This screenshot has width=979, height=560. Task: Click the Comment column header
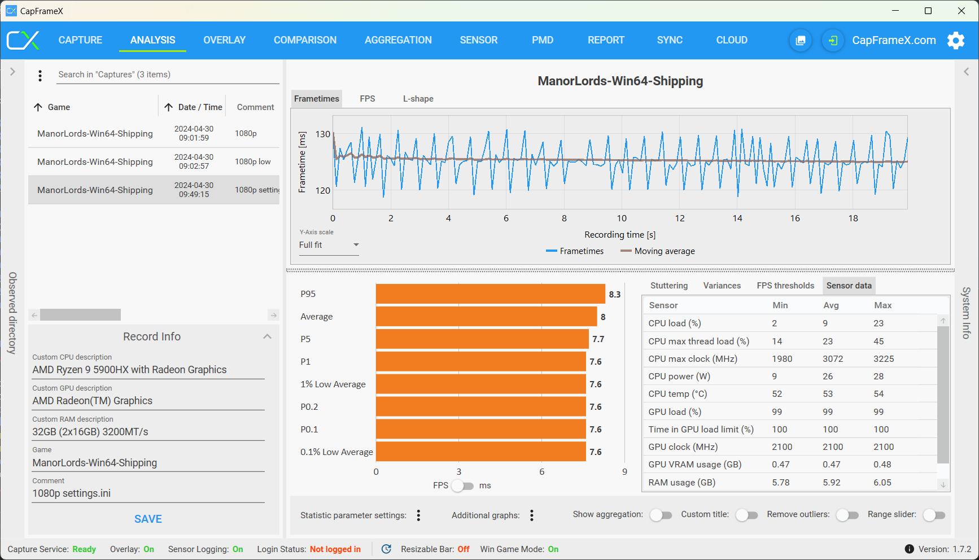point(255,107)
